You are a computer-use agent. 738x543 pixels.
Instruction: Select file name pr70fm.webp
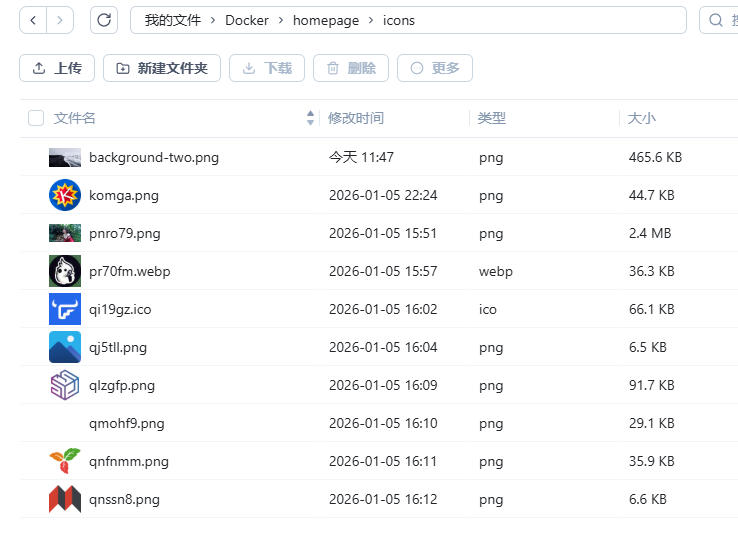pos(129,272)
